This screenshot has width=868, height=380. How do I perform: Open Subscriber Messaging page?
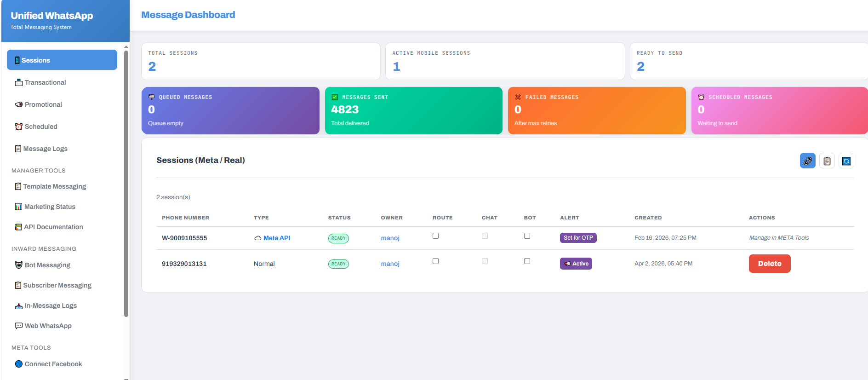(62, 285)
